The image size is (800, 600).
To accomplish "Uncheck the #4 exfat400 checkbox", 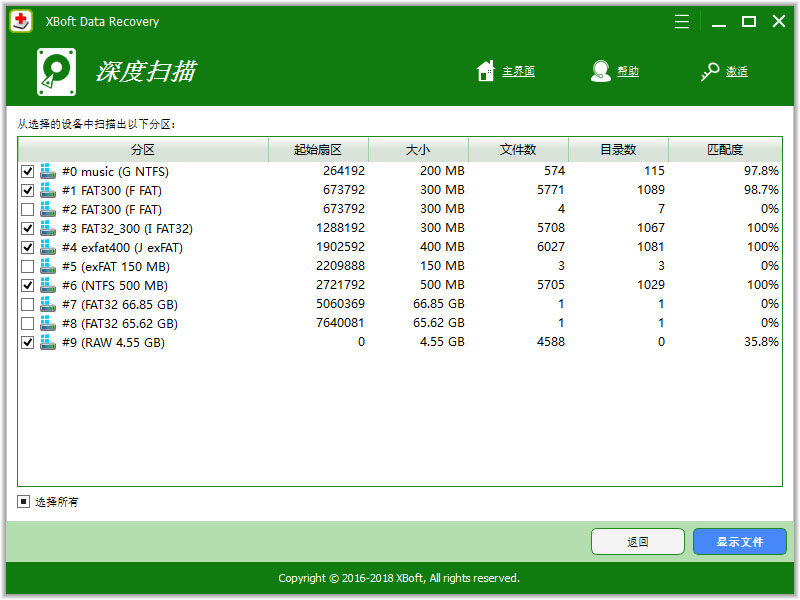I will pyautogui.click(x=28, y=247).
